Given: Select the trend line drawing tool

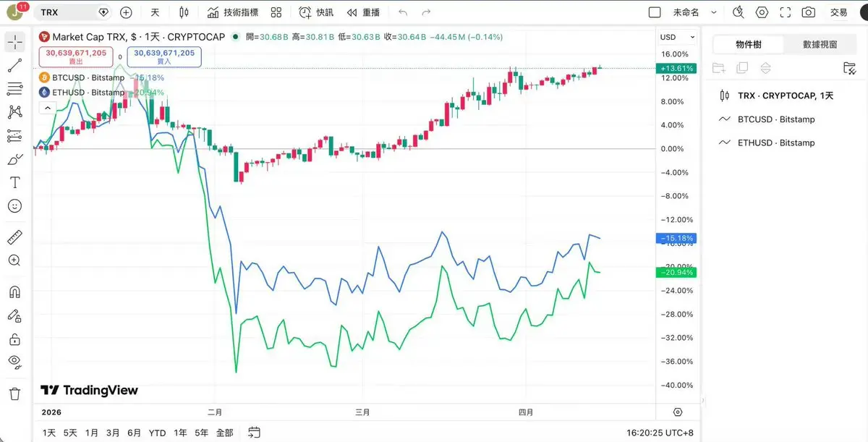Looking at the screenshot, I should coord(14,66).
